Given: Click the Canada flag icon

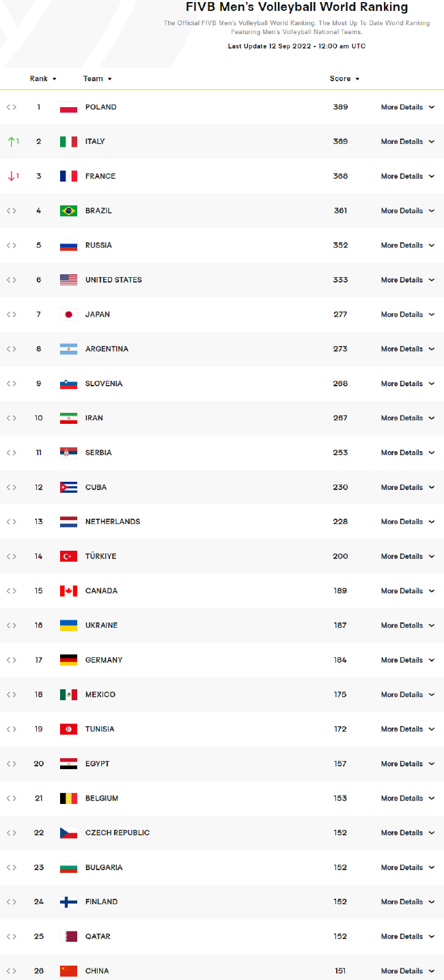Looking at the screenshot, I should click(68, 591).
